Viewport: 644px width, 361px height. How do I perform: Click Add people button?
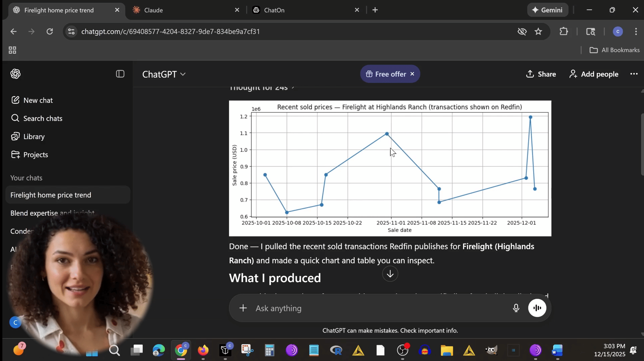click(x=594, y=74)
